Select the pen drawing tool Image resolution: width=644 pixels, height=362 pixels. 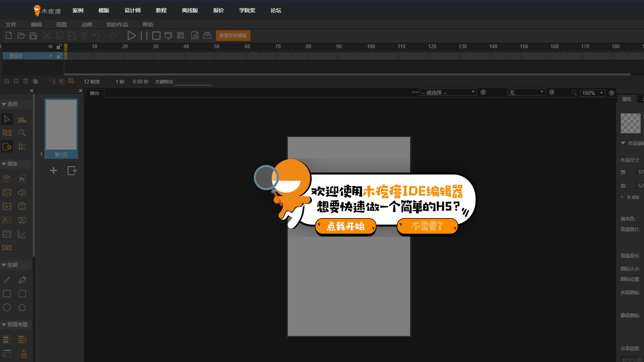tap(22, 280)
